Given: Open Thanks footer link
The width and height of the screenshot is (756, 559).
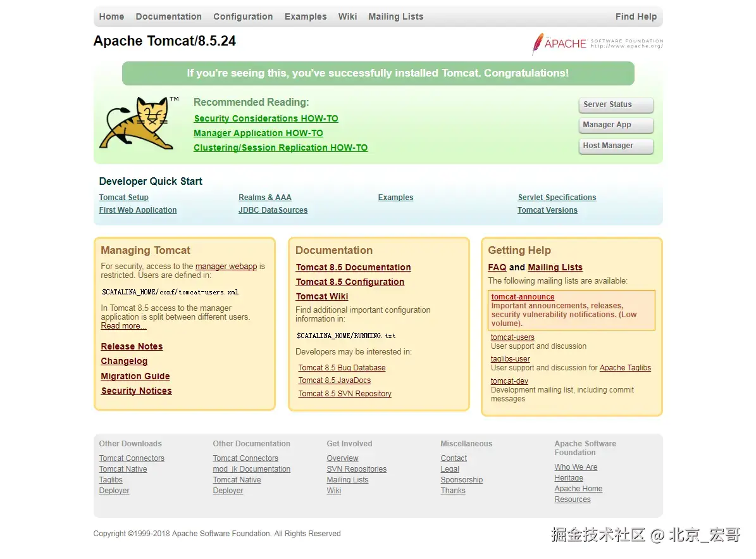Looking at the screenshot, I should (453, 491).
